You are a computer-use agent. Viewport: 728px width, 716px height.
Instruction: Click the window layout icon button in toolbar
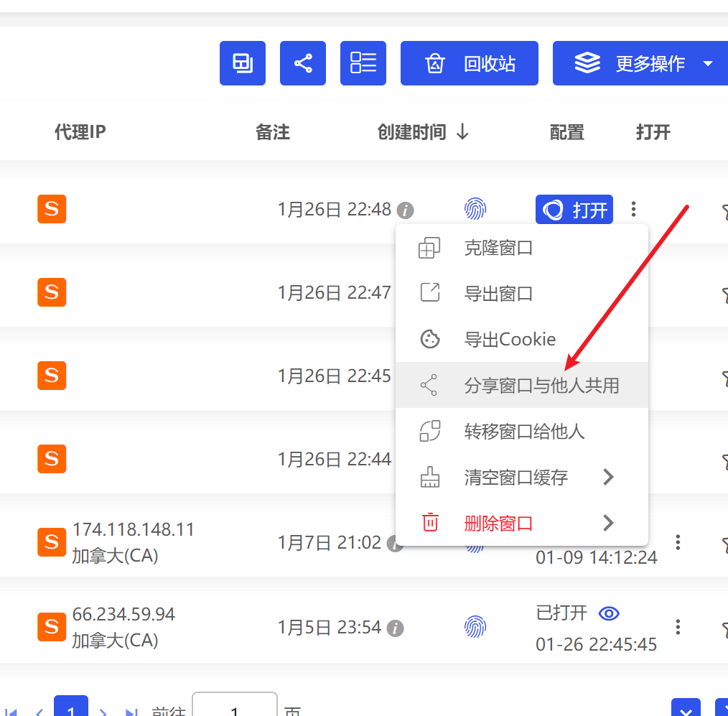coord(243,63)
